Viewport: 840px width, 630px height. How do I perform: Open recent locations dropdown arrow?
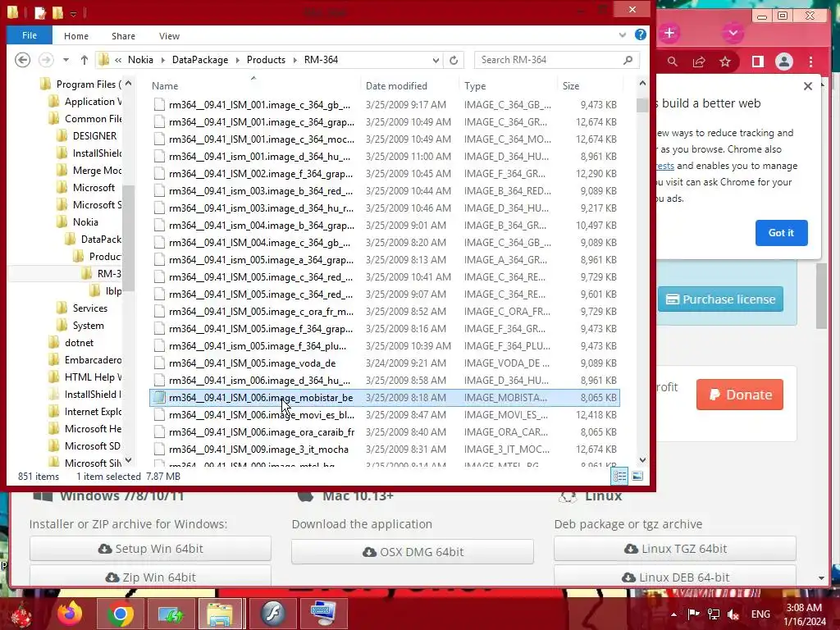tap(66, 60)
